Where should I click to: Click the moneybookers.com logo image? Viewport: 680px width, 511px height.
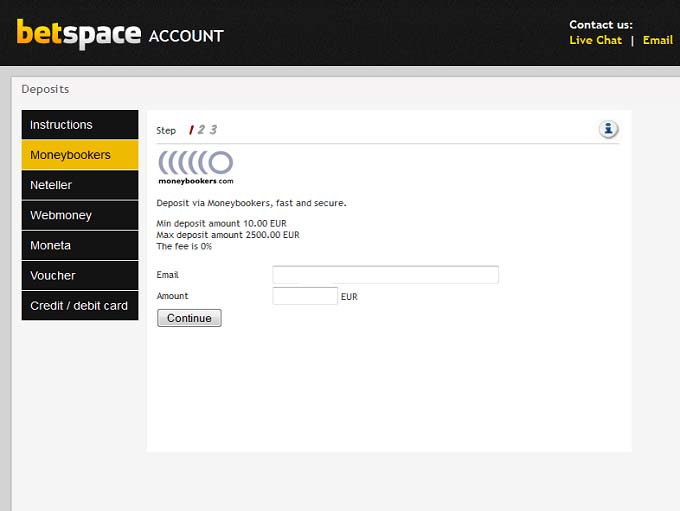click(x=196, y=167)
